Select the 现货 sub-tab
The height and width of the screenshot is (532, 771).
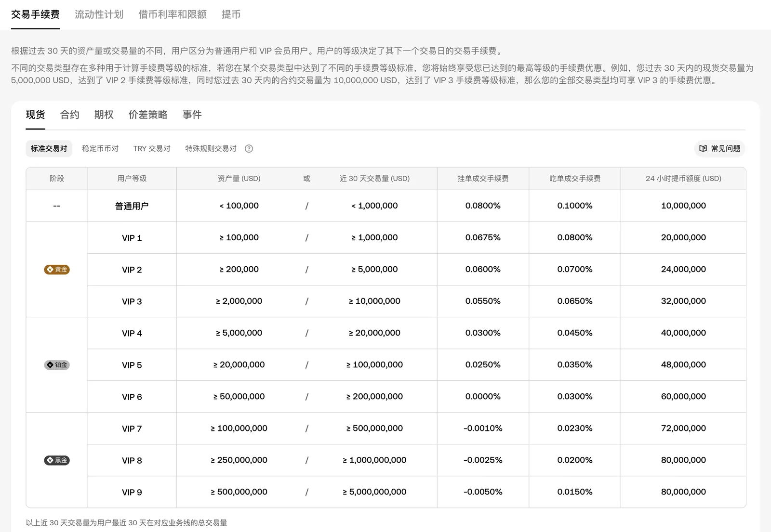pyautogui.click(x=35, y=115)
